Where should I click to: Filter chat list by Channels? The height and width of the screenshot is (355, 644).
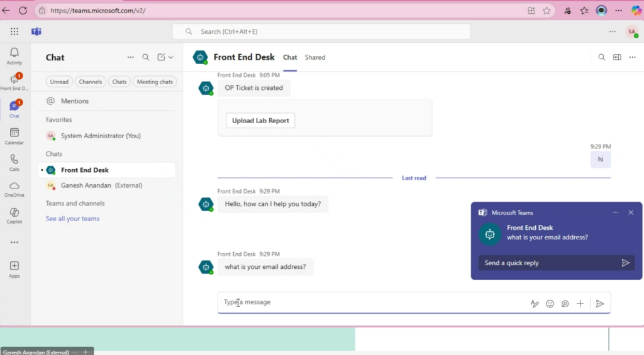(91, 82)
